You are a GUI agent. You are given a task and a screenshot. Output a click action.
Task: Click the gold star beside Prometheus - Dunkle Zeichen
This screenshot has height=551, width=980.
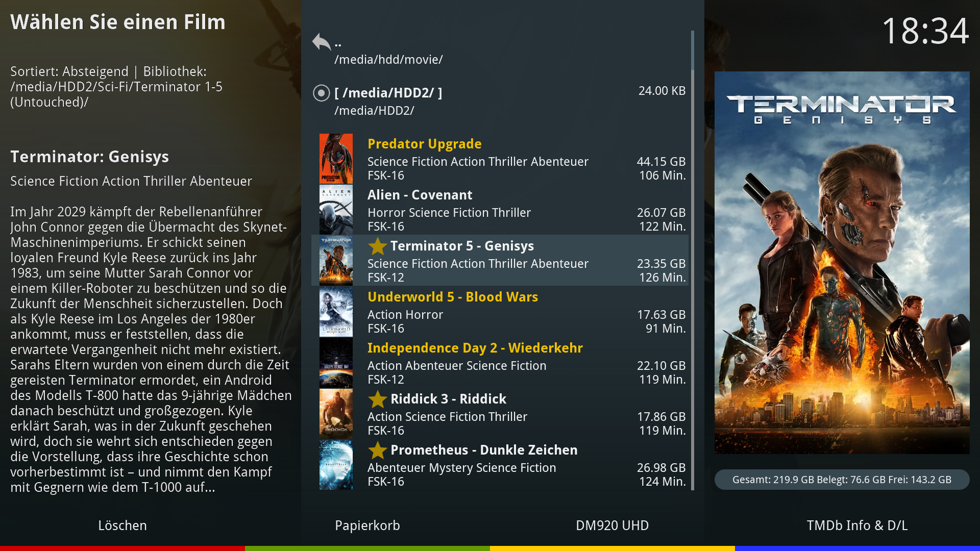[x=377, y=450]
